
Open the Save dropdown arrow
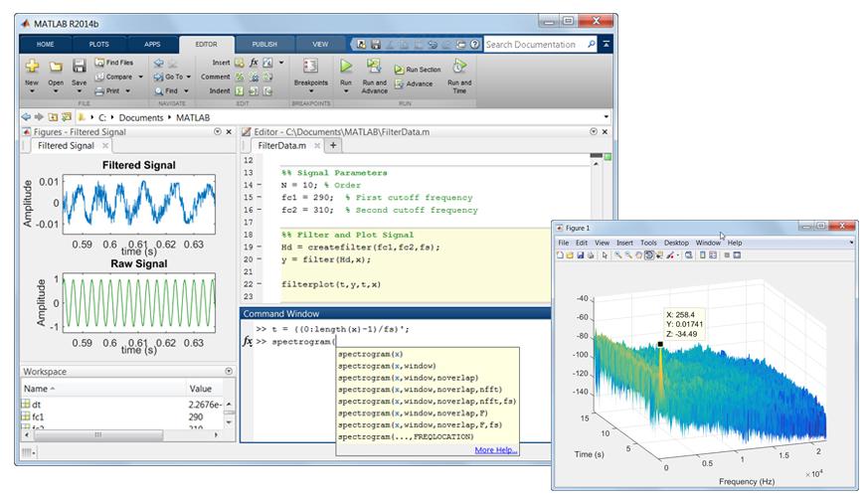pyautogui.click(x=80, y=90)
